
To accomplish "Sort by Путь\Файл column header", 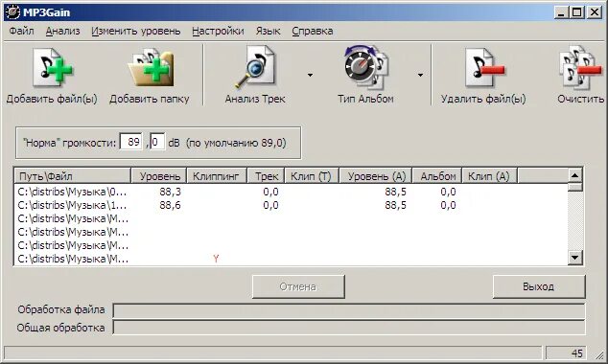I will 73,176.
